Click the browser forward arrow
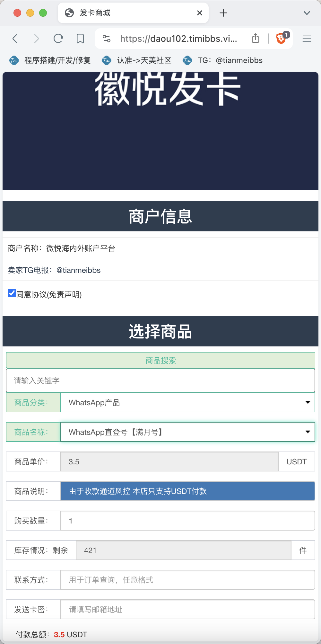This screenshot has height=644, width=321. point(37,39)
